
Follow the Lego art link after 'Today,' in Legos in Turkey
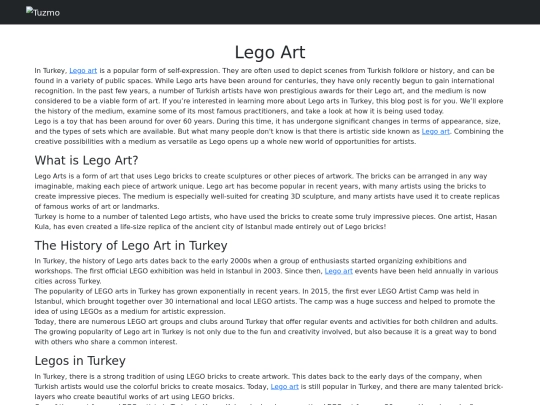click(284, 387)
